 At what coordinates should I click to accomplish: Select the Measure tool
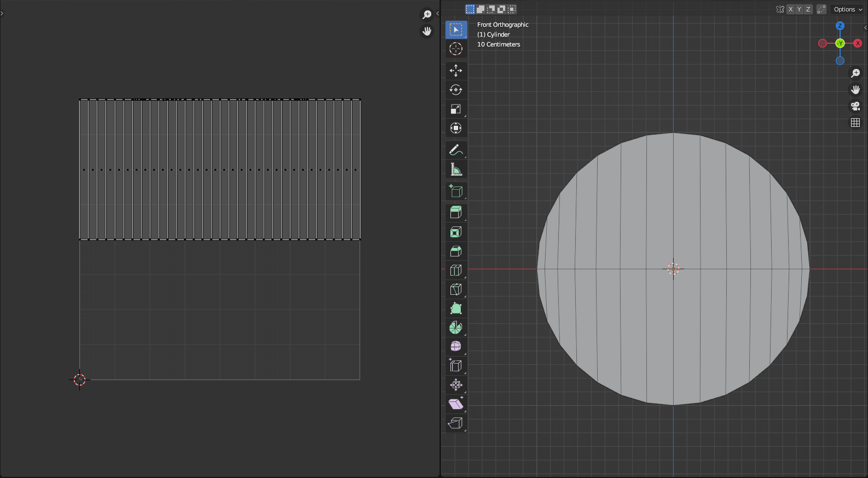pos(455,170)
